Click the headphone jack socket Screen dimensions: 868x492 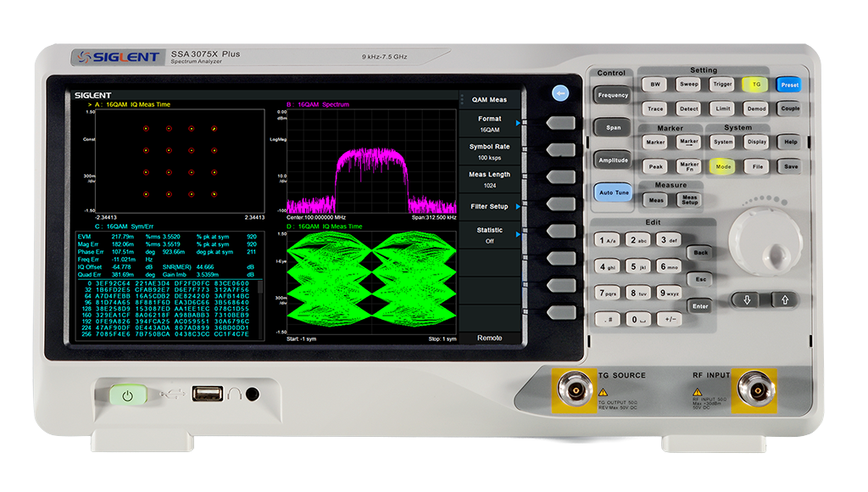[253, 394]
